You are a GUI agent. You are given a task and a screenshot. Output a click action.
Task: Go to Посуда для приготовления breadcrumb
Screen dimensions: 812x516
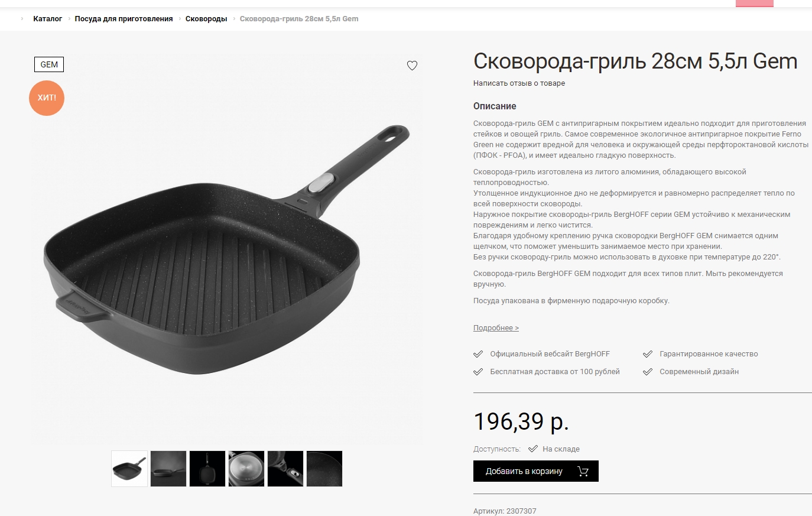pos(124,19)
